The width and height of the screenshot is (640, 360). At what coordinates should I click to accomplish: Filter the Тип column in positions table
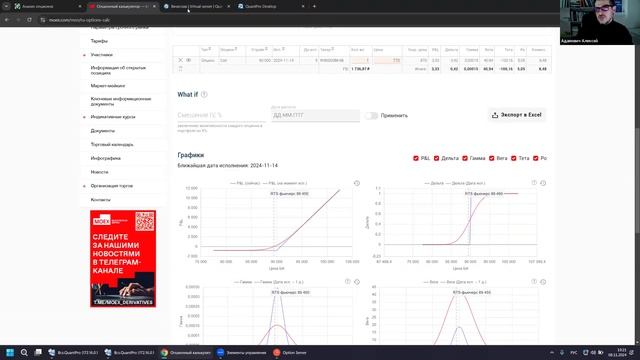[x=210, y=49]
